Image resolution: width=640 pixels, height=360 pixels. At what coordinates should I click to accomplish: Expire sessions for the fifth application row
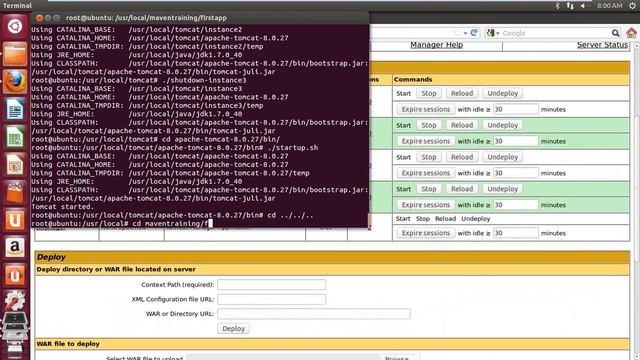click(x=425, y=233)
